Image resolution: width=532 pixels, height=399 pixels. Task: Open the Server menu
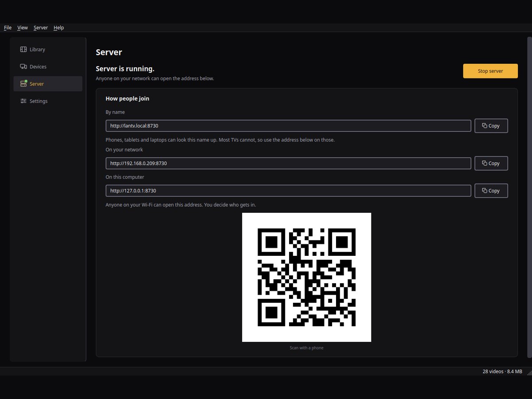[40, 27]
